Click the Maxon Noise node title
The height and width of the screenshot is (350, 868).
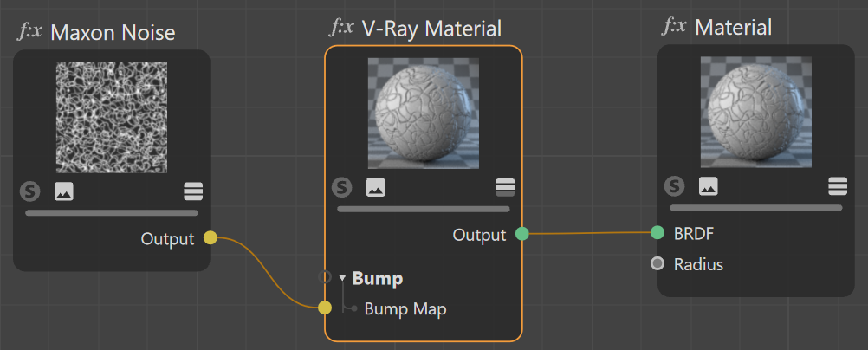(x=113, y=33)
